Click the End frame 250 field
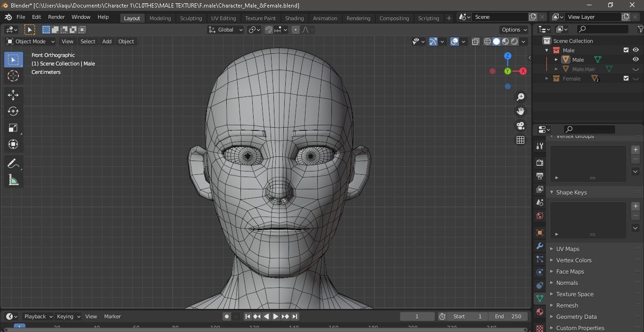This screenshot has height=332, width=644. click(508, 316)
